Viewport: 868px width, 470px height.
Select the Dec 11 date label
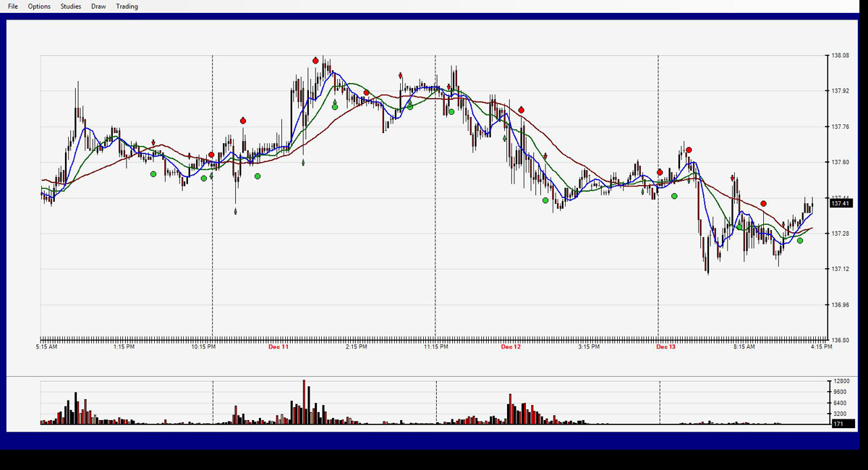(x=278, y=347)
